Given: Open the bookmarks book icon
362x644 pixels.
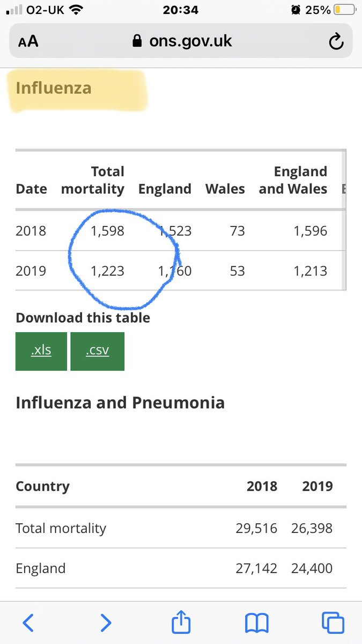Looking at the screenshot, I should point(256,623).
